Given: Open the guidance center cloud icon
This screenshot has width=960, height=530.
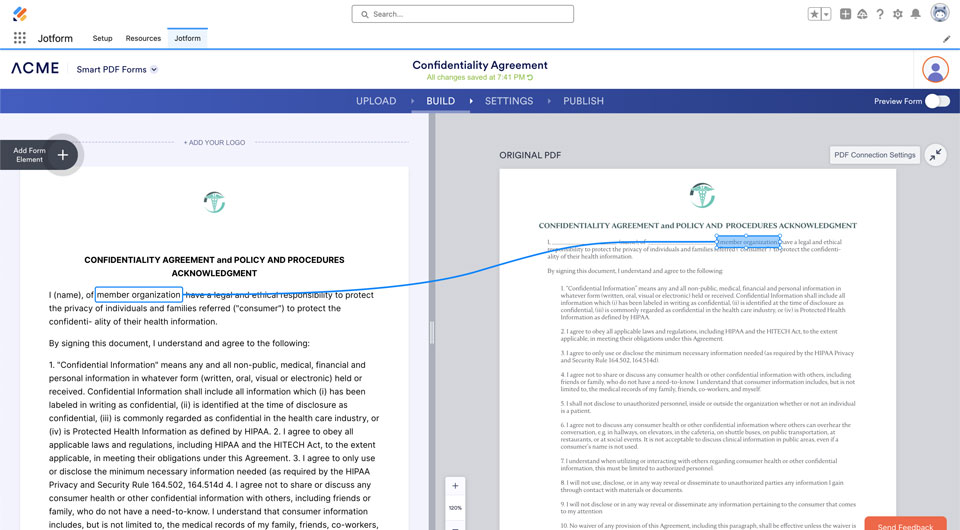Looking at the screenshot, I should point(862,14).
